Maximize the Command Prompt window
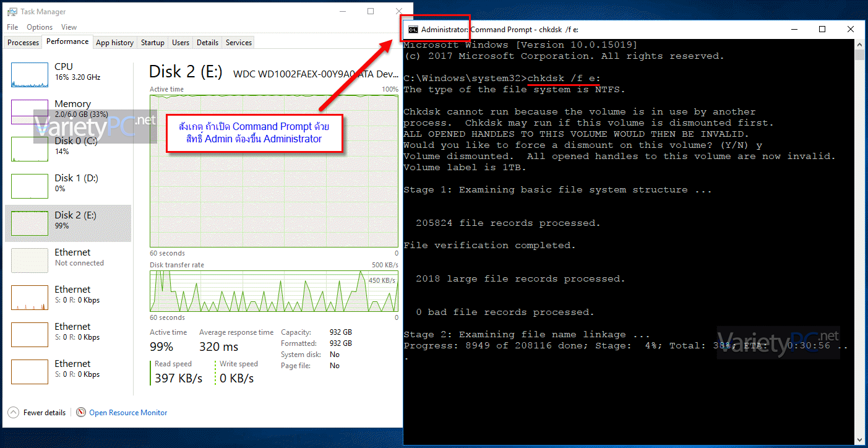 [822, 29]
